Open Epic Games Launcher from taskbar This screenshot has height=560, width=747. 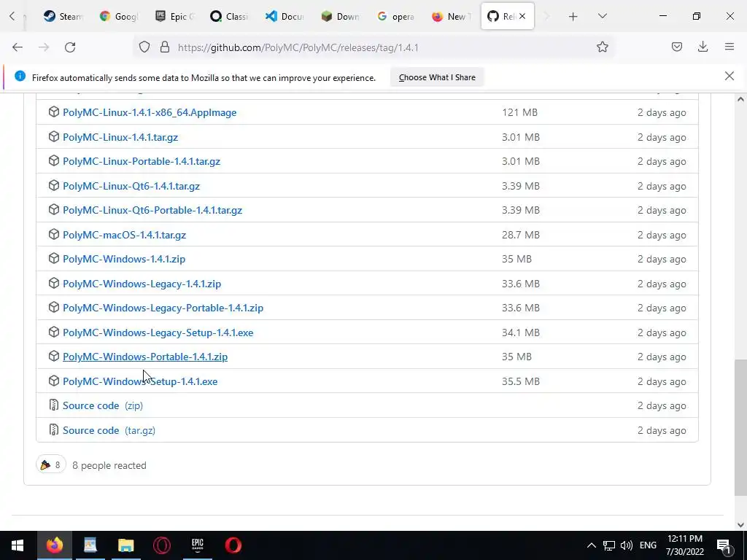(x=197, y=545)
